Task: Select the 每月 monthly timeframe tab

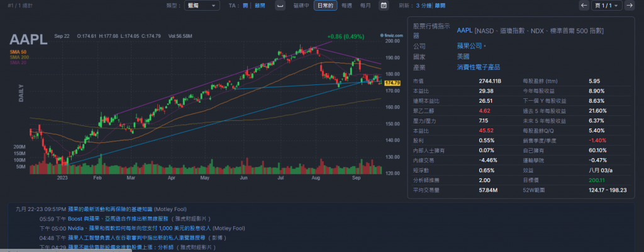Action: coord(365,5)
